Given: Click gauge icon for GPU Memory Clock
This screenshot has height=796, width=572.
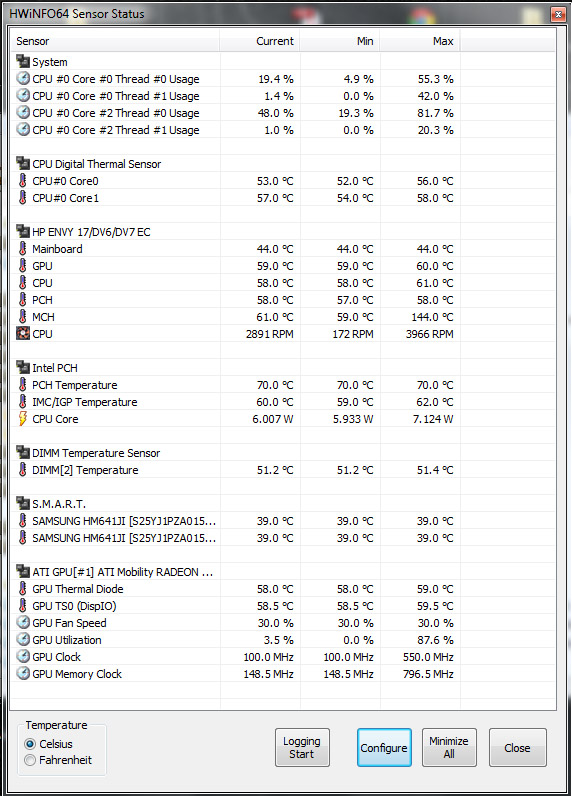Looking at the screenshot, I should (23, 674).
